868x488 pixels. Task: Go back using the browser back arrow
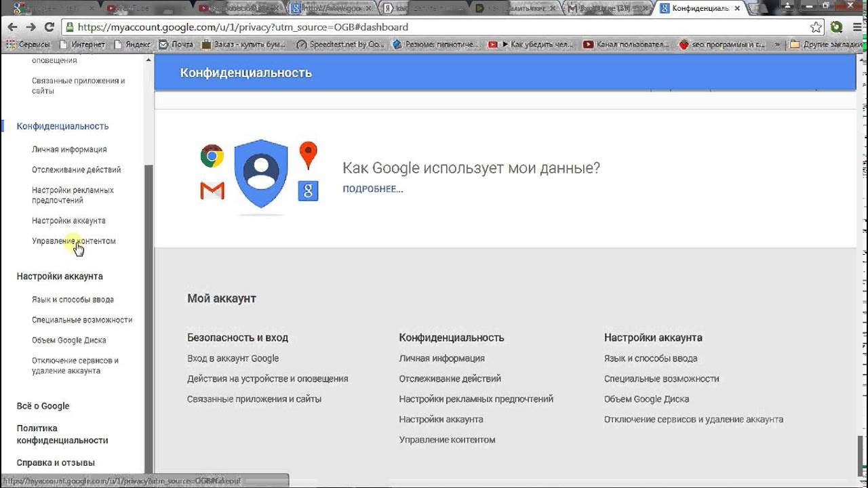(x=12, y=27)
